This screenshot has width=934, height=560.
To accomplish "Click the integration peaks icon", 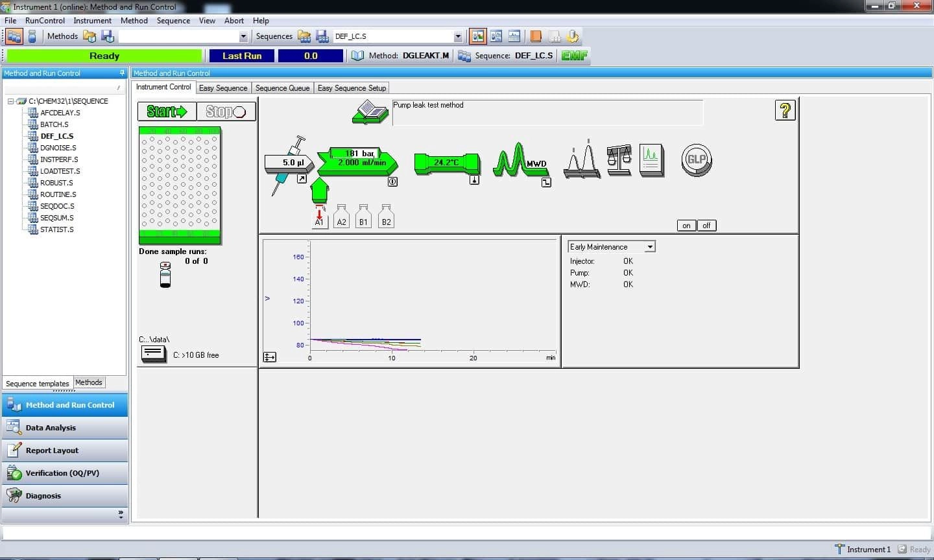I will [582, 160].
